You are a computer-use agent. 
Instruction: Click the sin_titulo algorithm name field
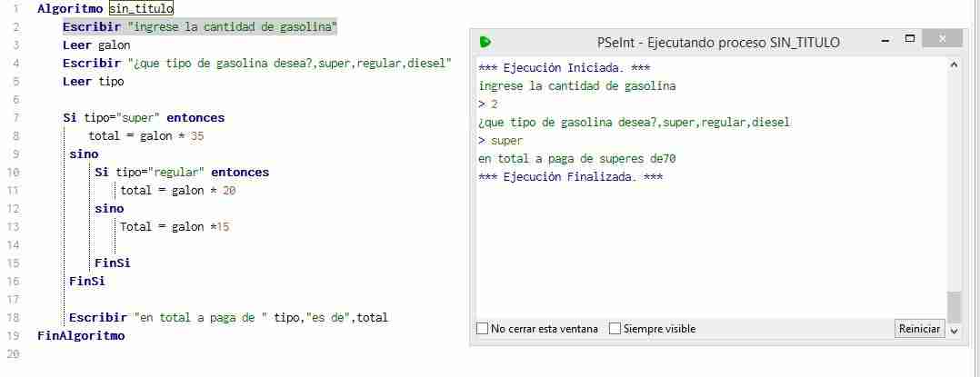click(141, 9)
